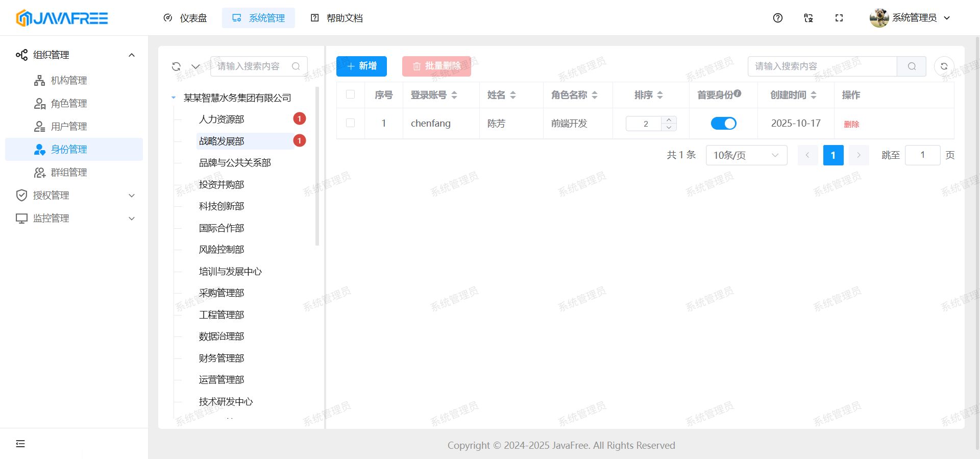Click the screen switch icon beside the help icon
Image resolution: width=980 pixels, height=459 pixels.
click(808, 18)
